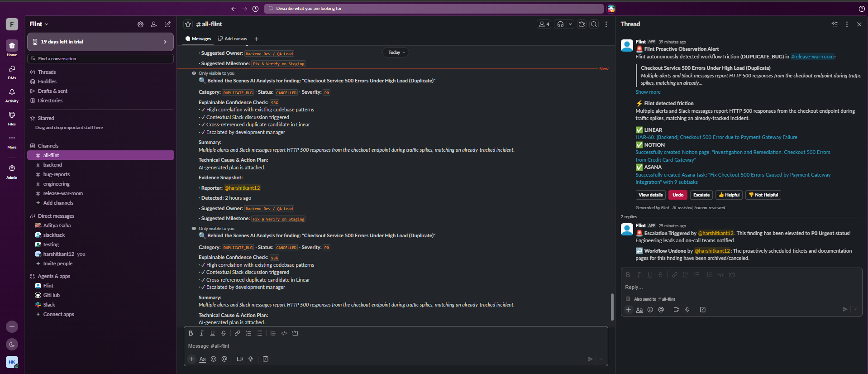This screenshot has height=374, width=868.
Task: Open DMs from the left rail
Action: [x=12, y=72]
